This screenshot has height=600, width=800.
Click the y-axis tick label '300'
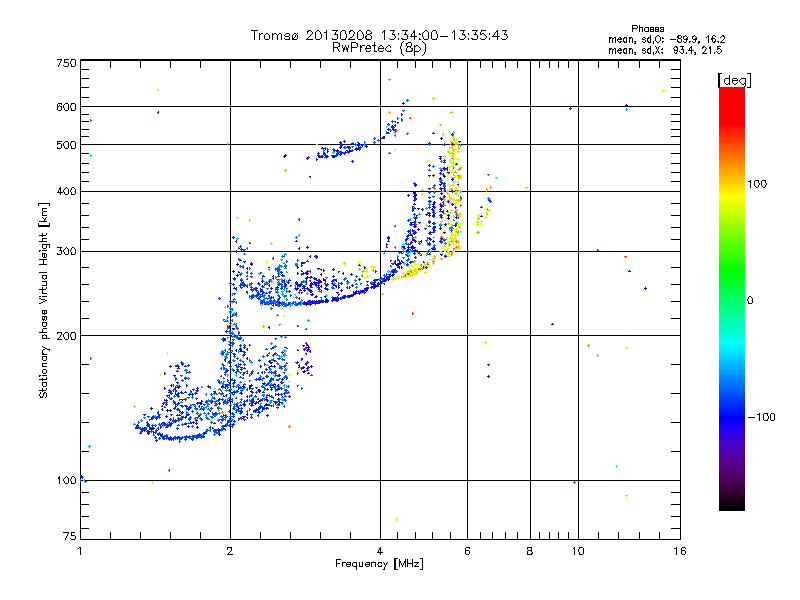tap(66, 252)
